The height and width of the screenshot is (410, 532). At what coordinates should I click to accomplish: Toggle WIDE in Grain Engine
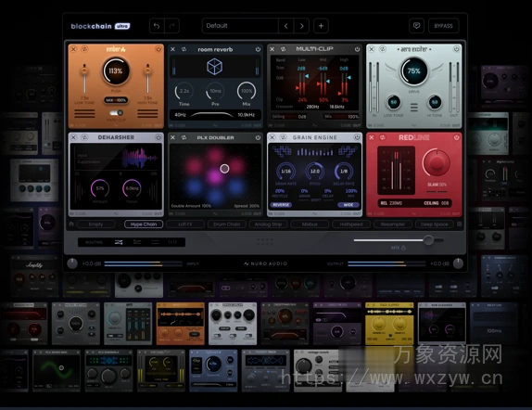pos(348,205)
